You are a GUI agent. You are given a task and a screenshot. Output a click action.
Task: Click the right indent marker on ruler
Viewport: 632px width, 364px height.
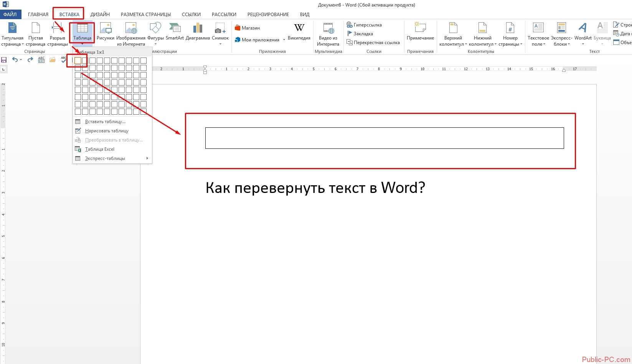click(564, 70)
